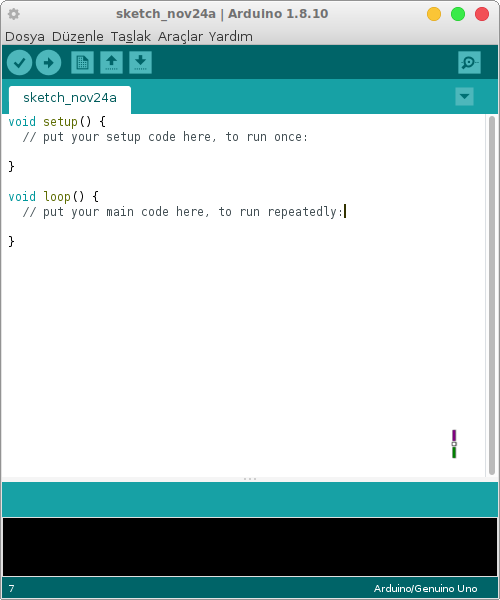Click the Upload arrow button

pyautogui.click(x=48, y=62)
